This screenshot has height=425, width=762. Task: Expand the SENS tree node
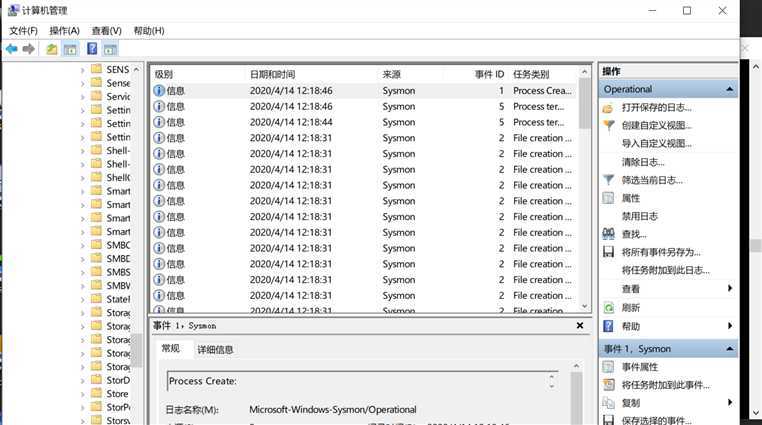(83, 70)
